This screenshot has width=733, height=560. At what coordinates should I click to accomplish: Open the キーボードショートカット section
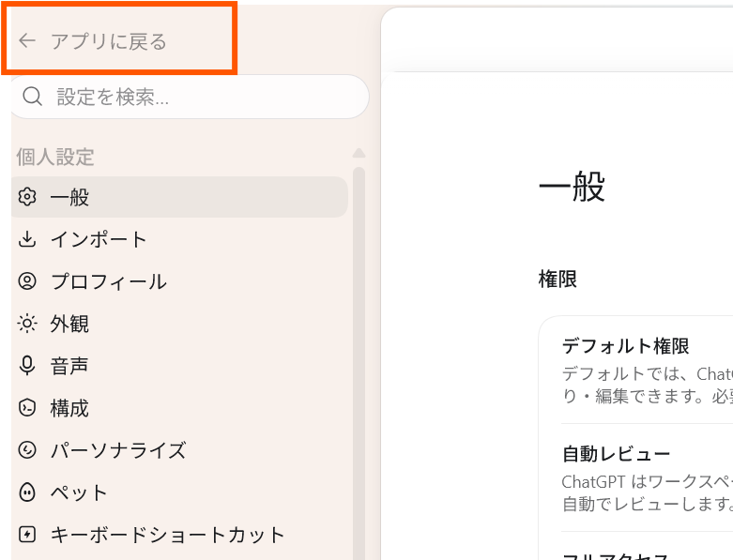179,535
